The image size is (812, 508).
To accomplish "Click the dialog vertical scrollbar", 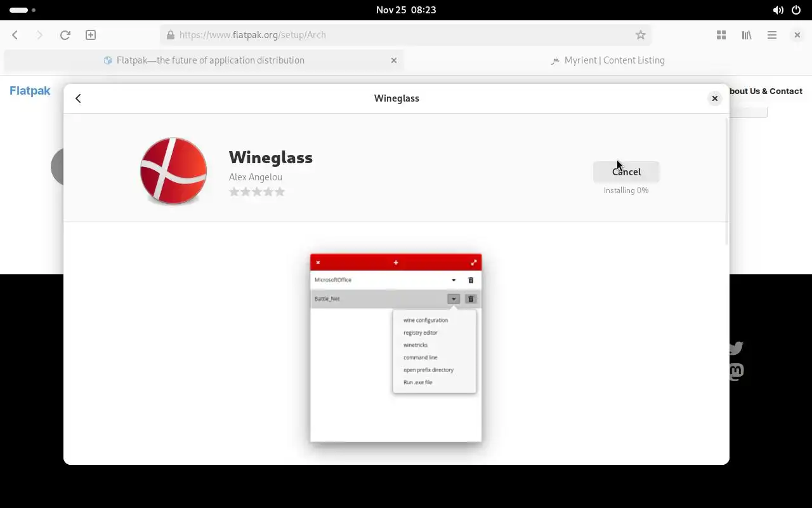I will pyautogui.click(x=726, y=181).
